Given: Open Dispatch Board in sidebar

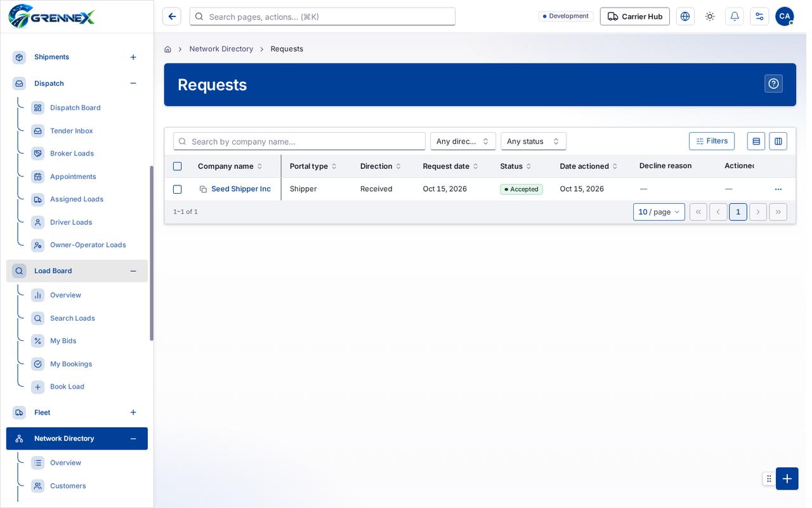Looking at the screenshot, I should pos(75,108).
